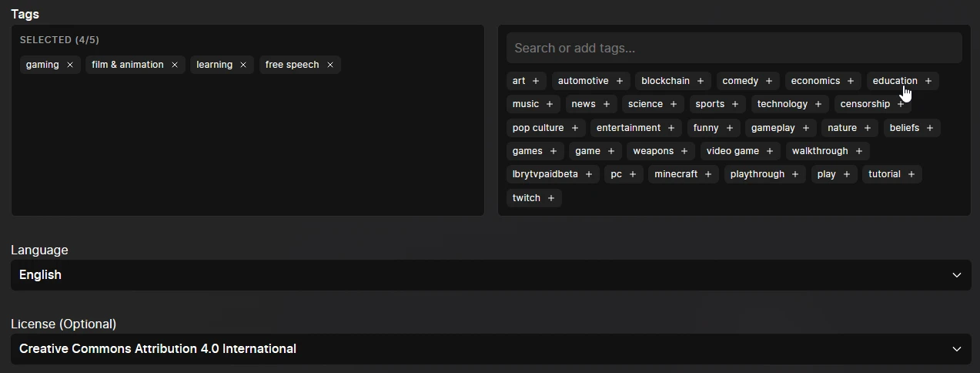Expand the License dropdown chevron
Screen dimensions: 980x373
coord(957,349)
